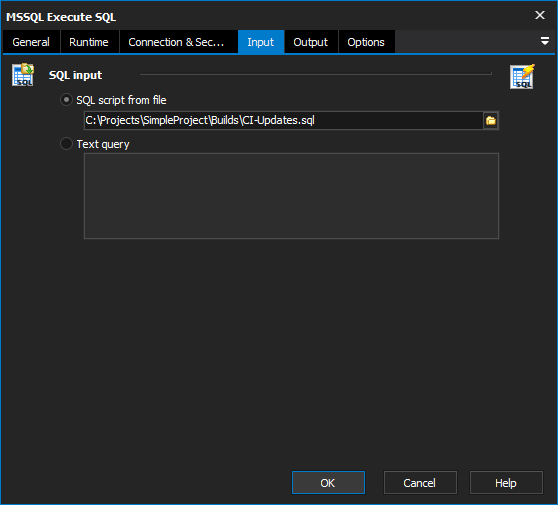Close the MSSQL Execute SQL dialog
The width and height of the screenshot is (558, 505).
[x=540, y=15]
